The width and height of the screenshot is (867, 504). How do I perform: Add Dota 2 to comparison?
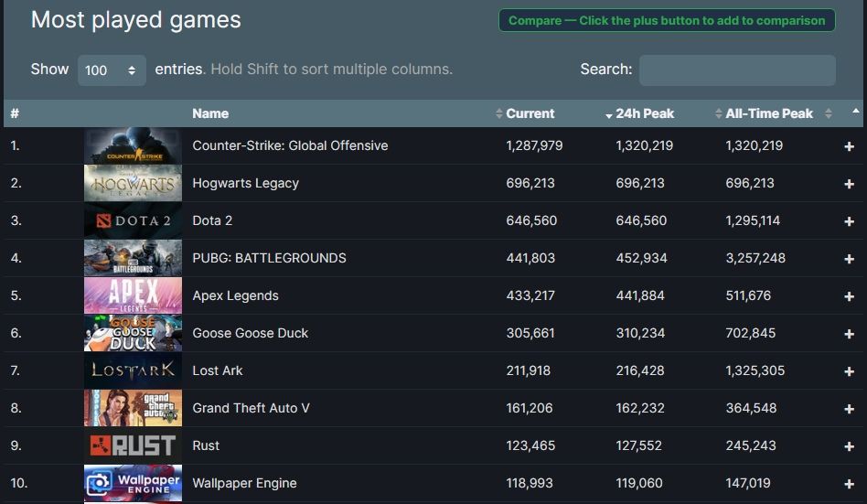pos(849,221)
